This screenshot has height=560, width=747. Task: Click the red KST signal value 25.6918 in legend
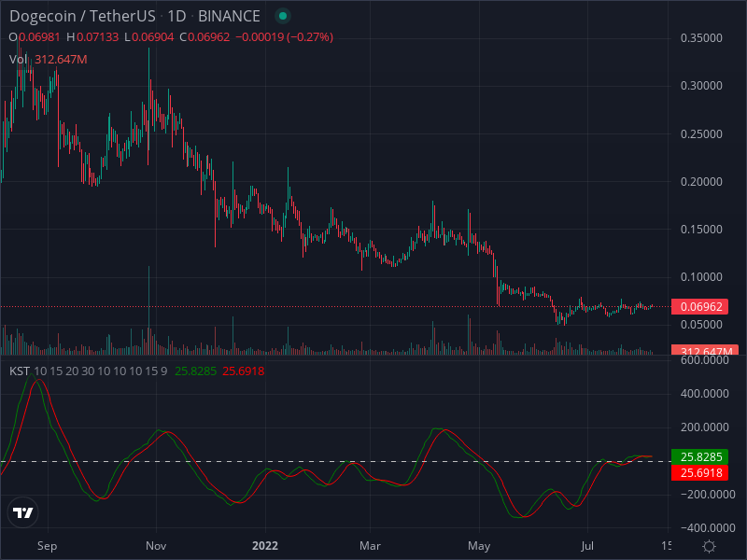coord(243,371)
